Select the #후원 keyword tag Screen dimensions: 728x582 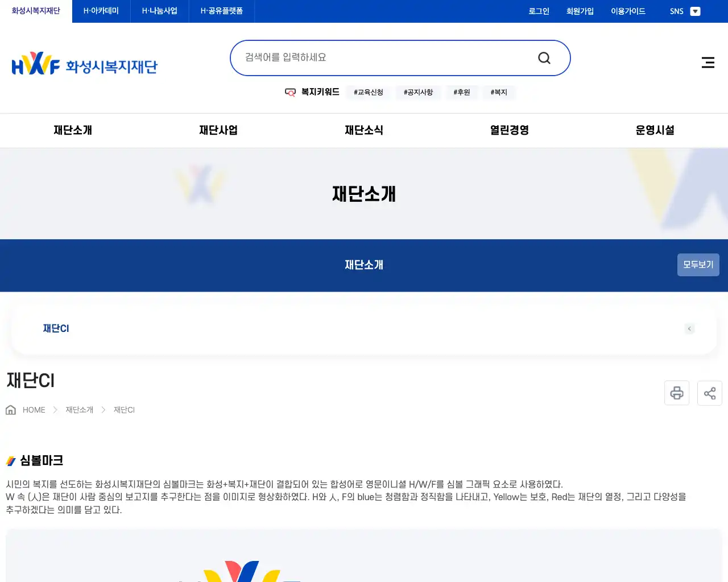tap(462, 92)
